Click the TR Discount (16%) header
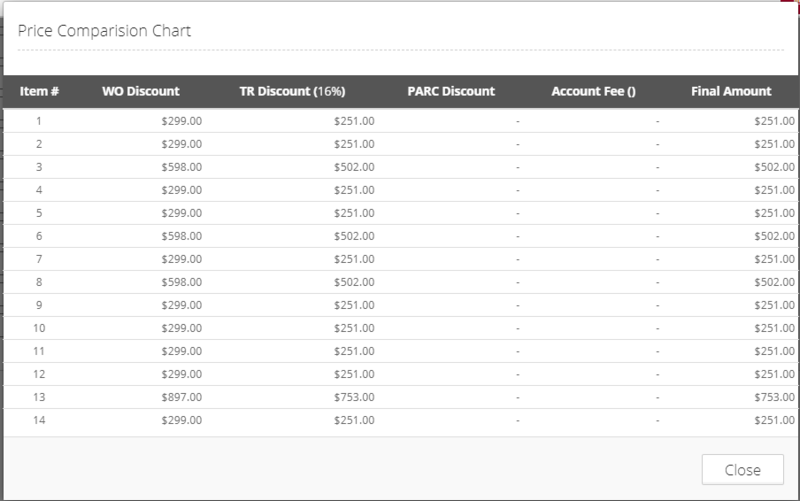Image resolution: width=800 pixels, height=501 pixels. (x=292, y=91)
